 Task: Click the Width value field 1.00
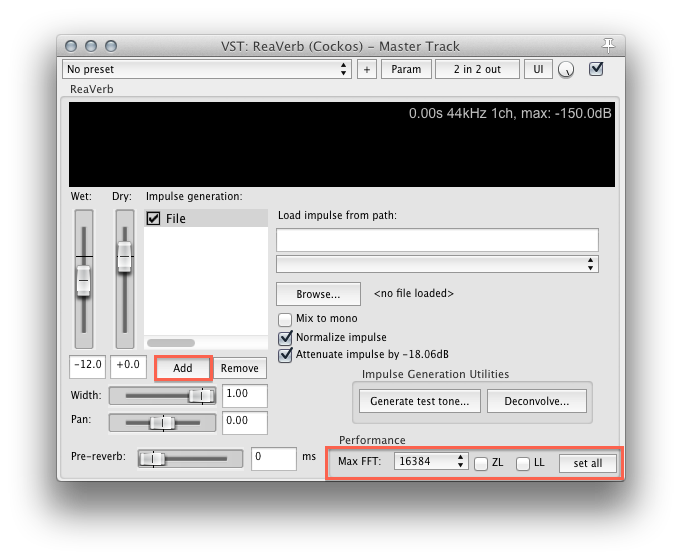pos(245,396)
